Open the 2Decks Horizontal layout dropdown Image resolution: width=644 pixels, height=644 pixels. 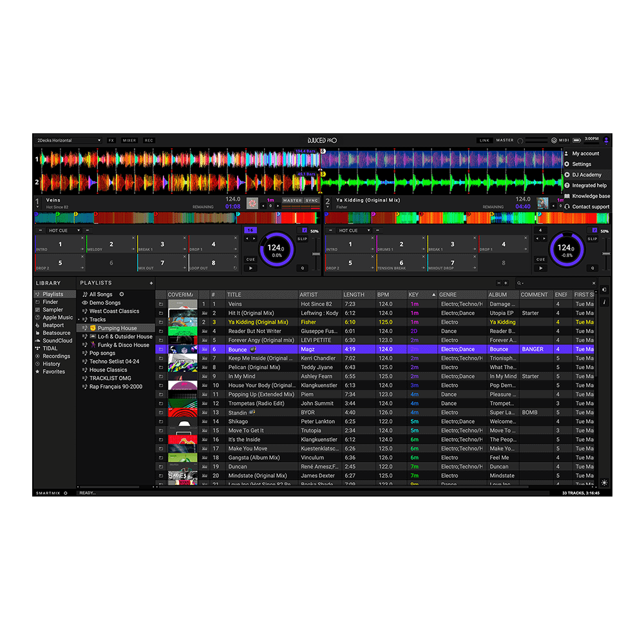tap(69, 140)
